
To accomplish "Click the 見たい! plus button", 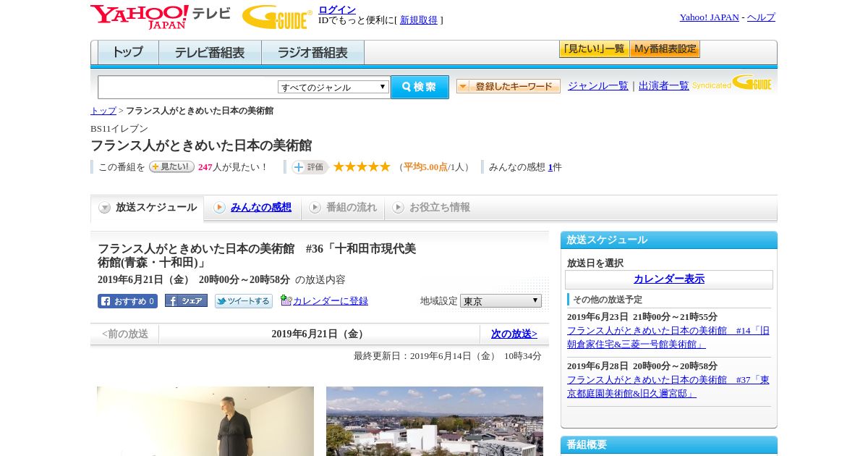I will [171, 166].
